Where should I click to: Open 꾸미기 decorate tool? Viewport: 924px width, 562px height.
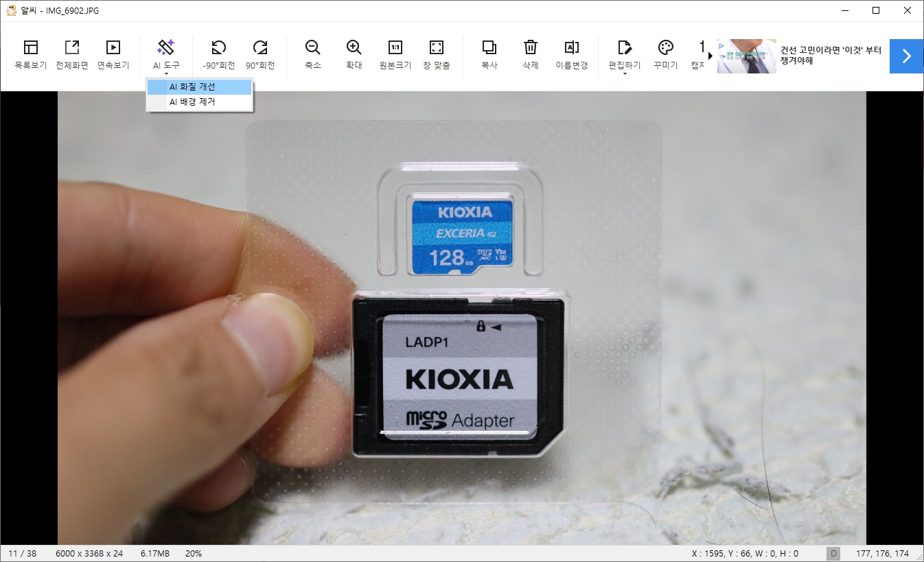coord(666,55)
